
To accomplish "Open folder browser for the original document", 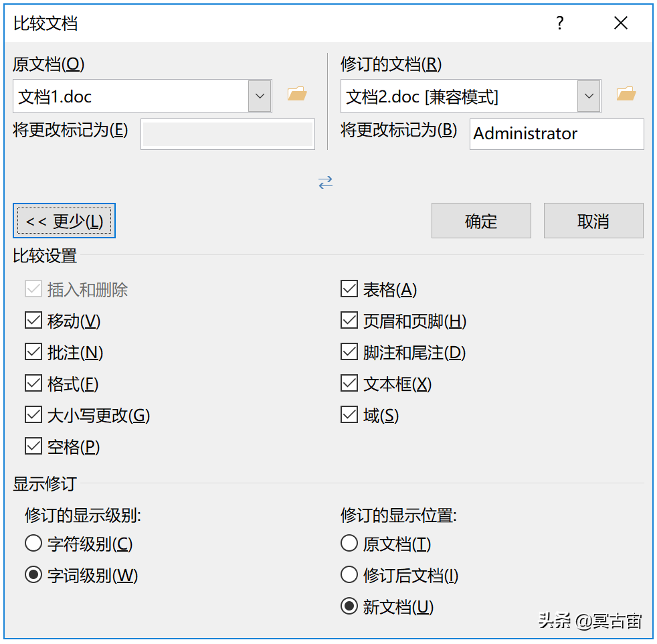I will [296, 94].
